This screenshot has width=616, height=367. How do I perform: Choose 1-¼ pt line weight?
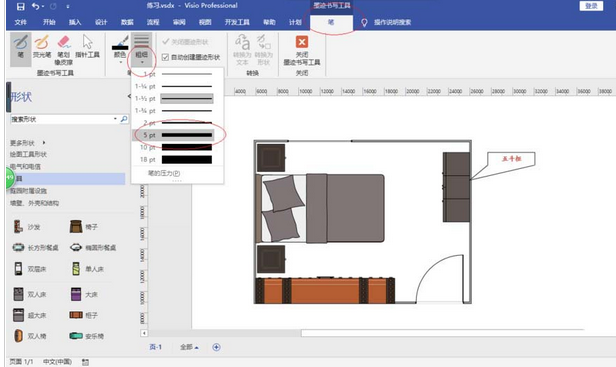click(173, 86)
